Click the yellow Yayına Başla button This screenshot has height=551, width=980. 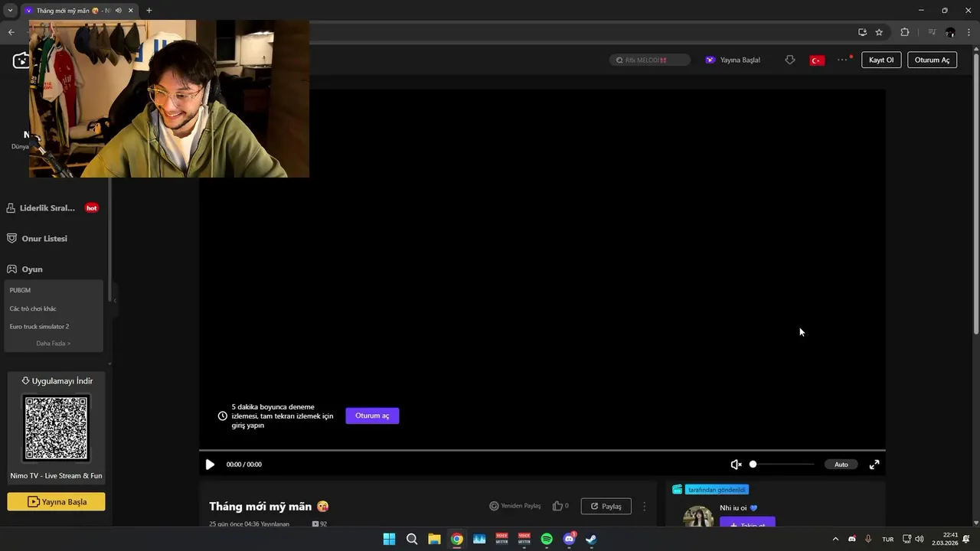(56, 502)
